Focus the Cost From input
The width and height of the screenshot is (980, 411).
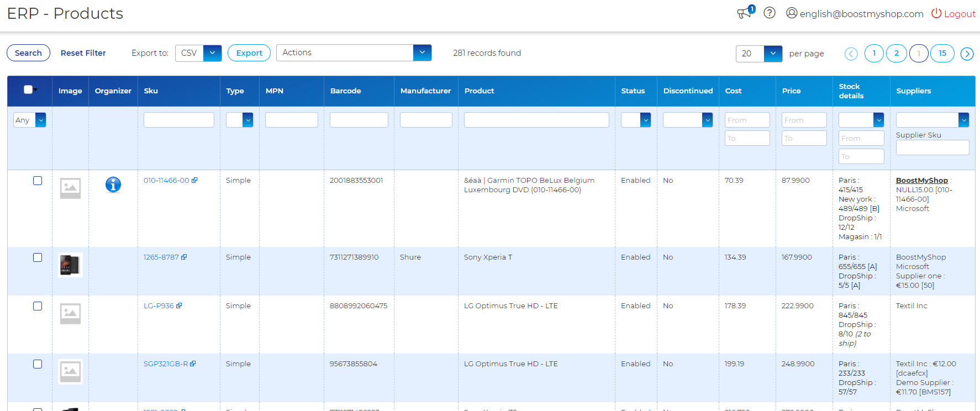[747, 120]
